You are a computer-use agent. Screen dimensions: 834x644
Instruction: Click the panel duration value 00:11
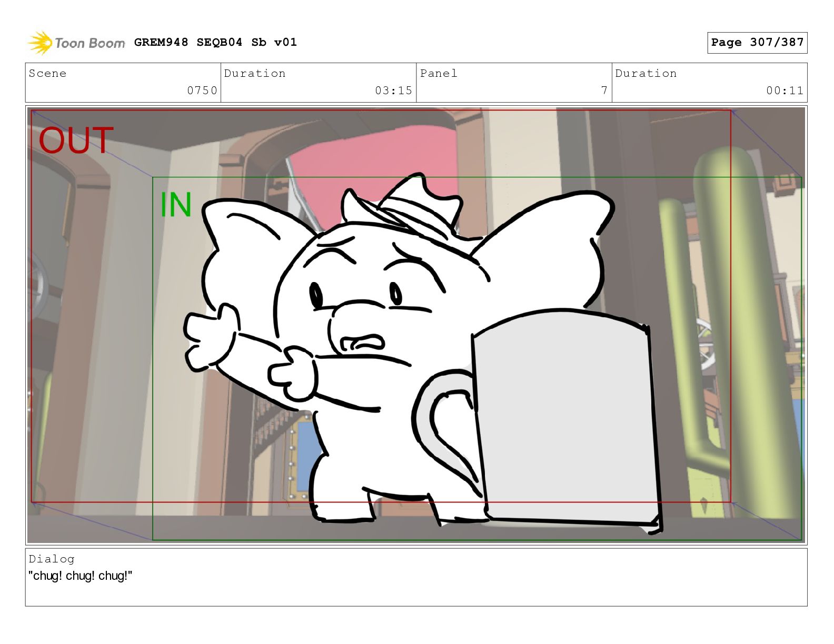pyautogui.click(x=785, y=90)
